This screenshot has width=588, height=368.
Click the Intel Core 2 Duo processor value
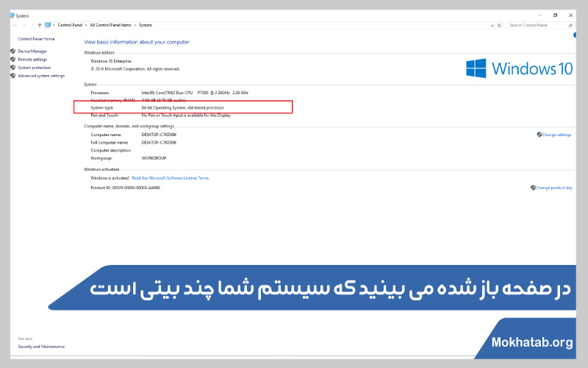pos(195,93)
